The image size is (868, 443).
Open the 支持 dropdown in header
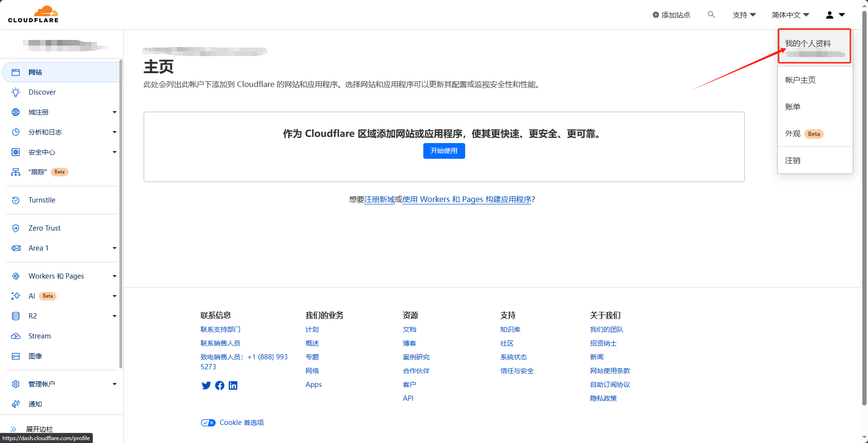[744, 15]
